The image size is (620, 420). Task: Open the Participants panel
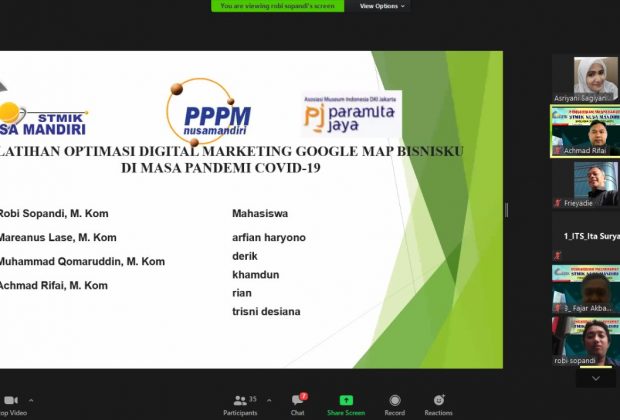240,405
